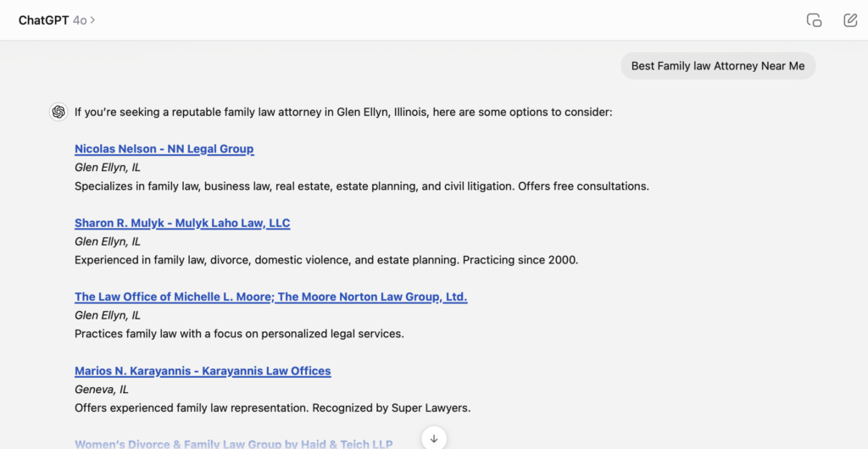Image resolution: width=868 pixels, height=449 pixels.
Task: Click the chevron next to 4o
Action: (x=92, y=19)
